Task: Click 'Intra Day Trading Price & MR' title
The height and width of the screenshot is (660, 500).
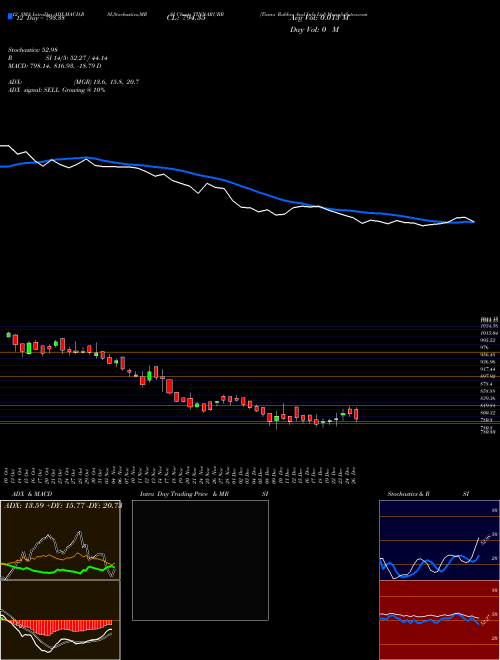Action: pos(185,494)
